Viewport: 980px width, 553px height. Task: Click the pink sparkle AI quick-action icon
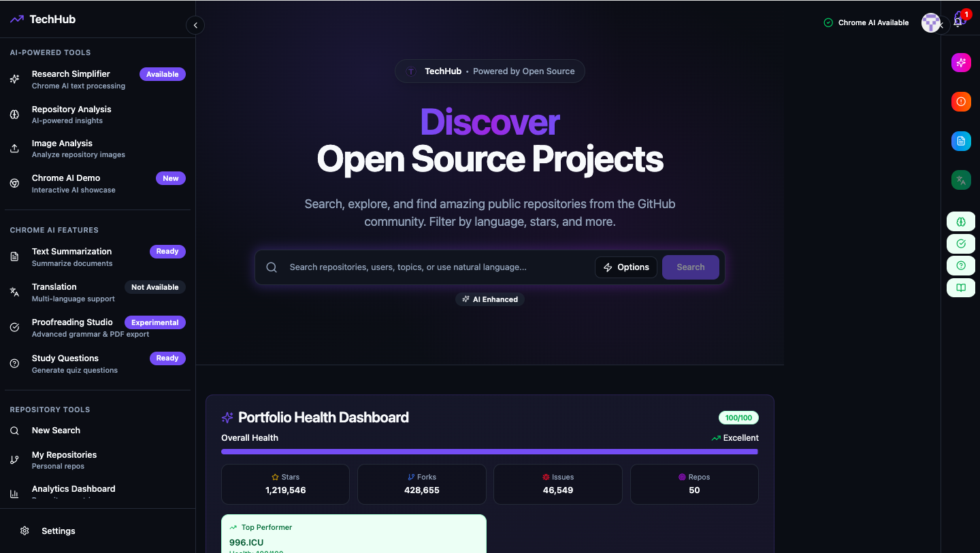[x=961, y=63]
